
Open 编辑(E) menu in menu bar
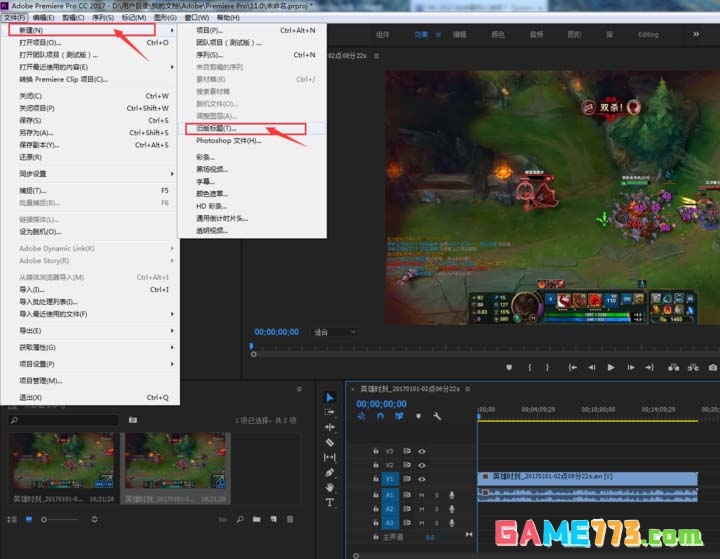coord(43,17)
